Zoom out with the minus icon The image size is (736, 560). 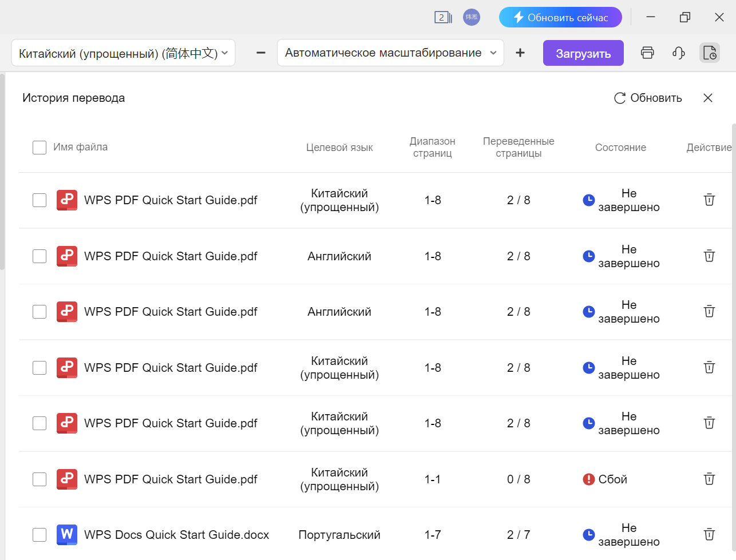click(260, 53)
